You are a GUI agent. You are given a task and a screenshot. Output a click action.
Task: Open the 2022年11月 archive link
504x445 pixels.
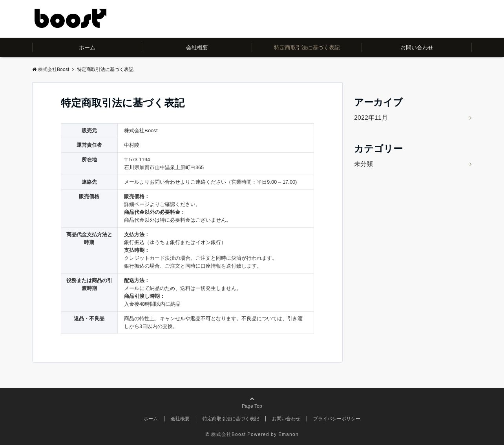pyautogui.click(x=371, y=118)
